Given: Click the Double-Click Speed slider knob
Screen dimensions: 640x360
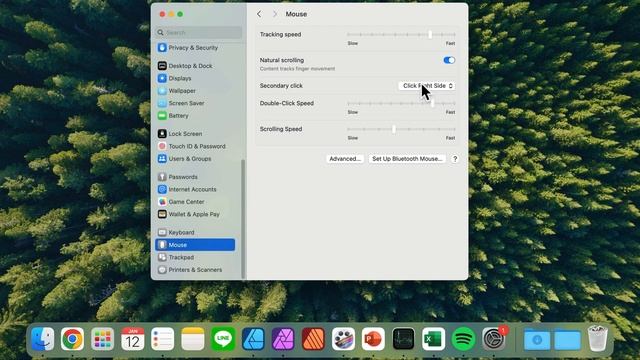Looking at the screenshot, I should [x=433, y=103].
